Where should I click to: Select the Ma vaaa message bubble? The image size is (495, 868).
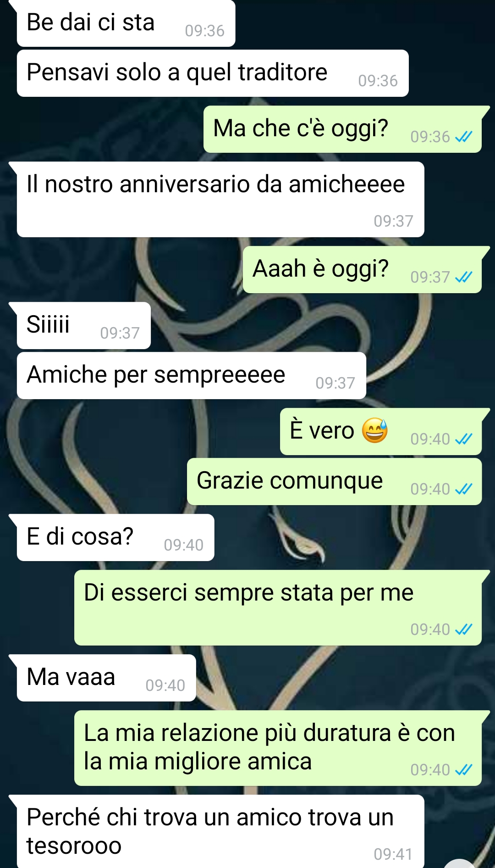[106, 678]
